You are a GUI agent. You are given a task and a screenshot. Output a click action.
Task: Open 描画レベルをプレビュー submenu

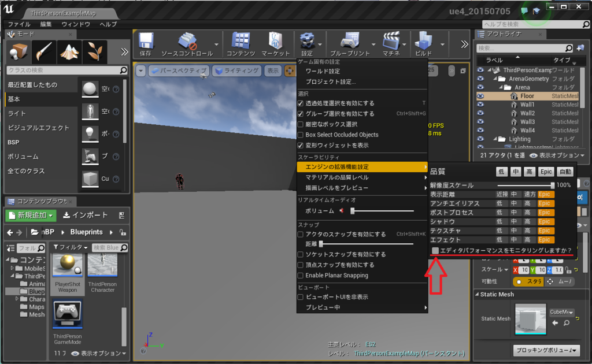click(x=362, y=188)
